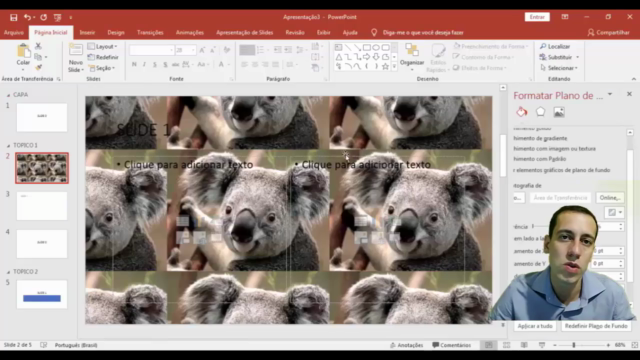Click Aplicar a tudo button
Screen dimensions: 640x360
[535, 326]
